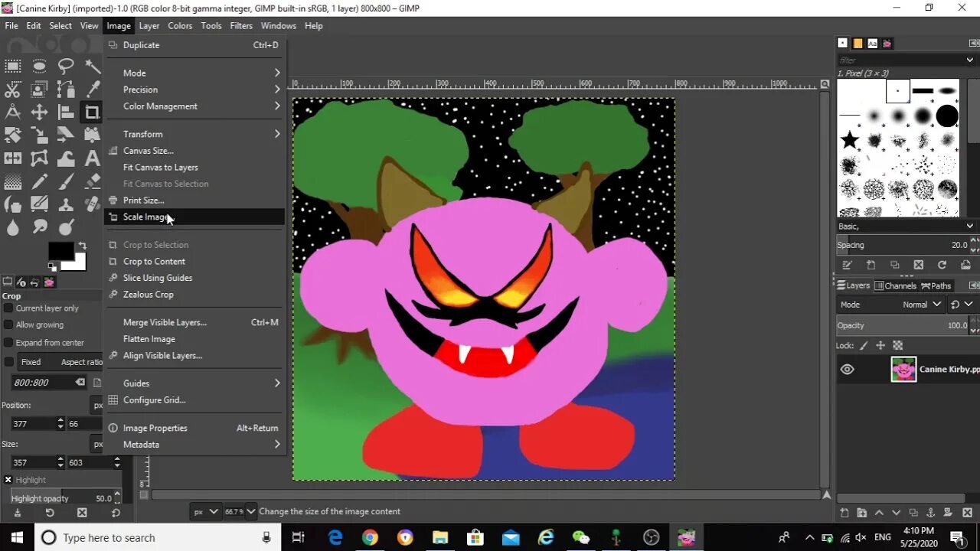
Task: Toggle Expand from center checkbox
Action: point(8,343)
